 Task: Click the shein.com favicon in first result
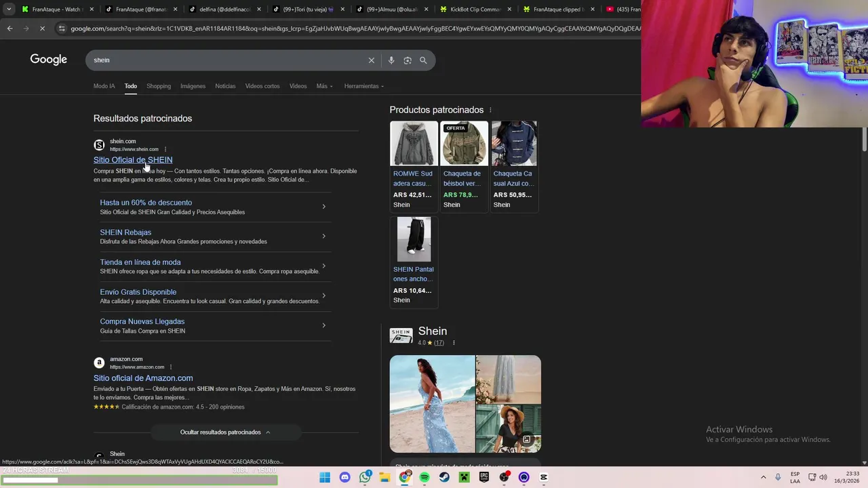point(99,145)
